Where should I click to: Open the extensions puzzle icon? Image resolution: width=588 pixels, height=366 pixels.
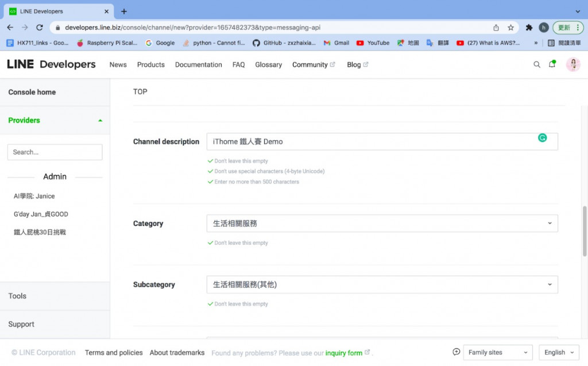(x=529, y=28)
